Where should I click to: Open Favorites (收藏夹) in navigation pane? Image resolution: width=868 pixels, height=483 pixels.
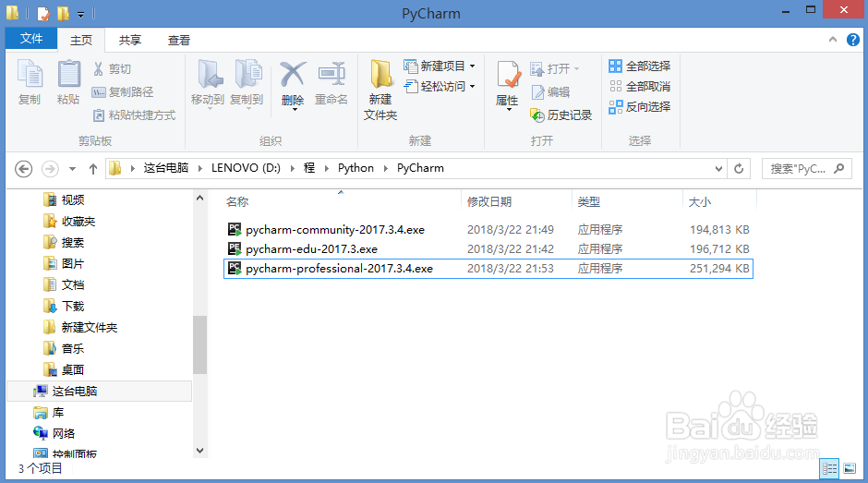point(70,221)
